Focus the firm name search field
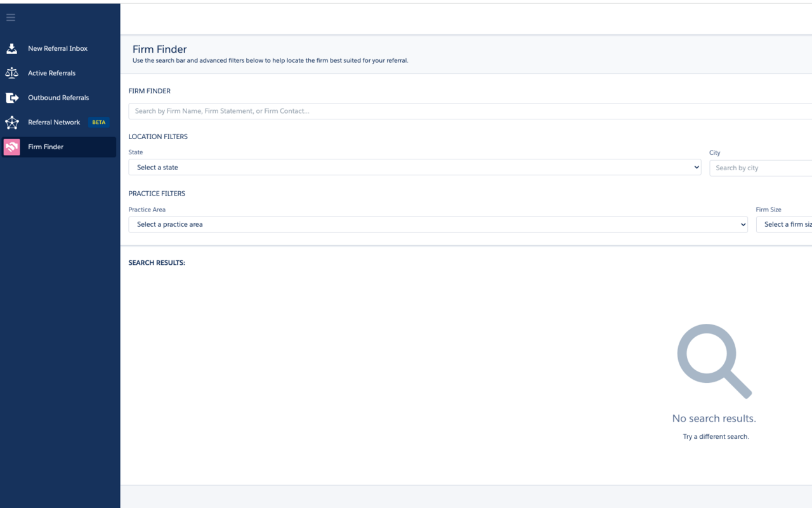812x508 pixels. (470, 111)
